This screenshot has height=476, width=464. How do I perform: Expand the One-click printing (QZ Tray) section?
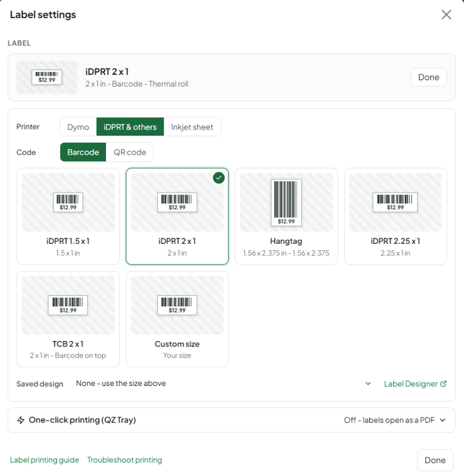(x=231, y=420)
